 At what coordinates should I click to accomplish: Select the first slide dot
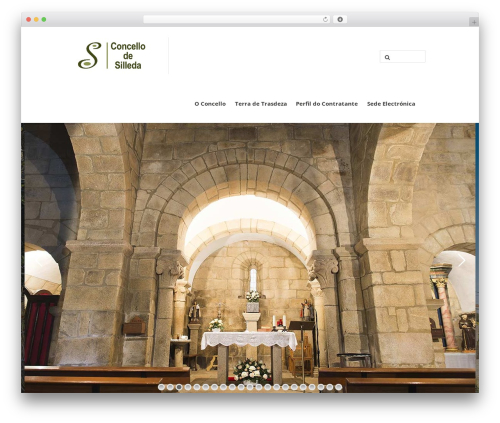coord(161,387)
